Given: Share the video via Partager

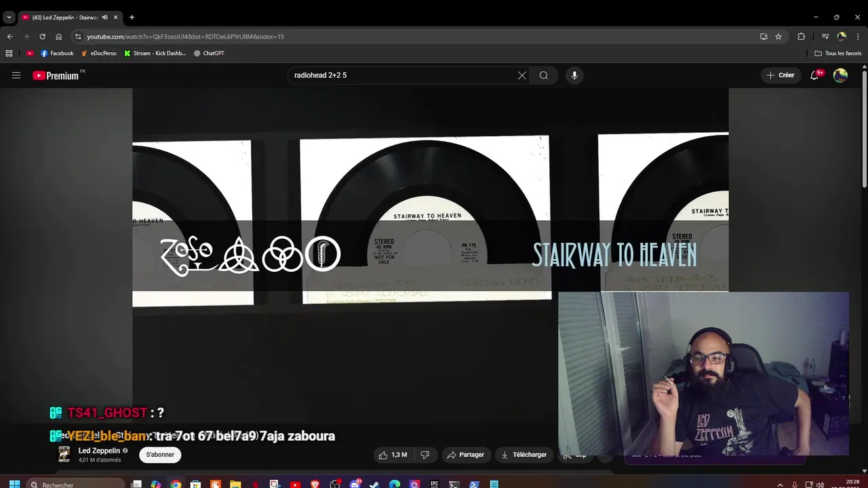Looking at the screenshot, I should [466, 455].
